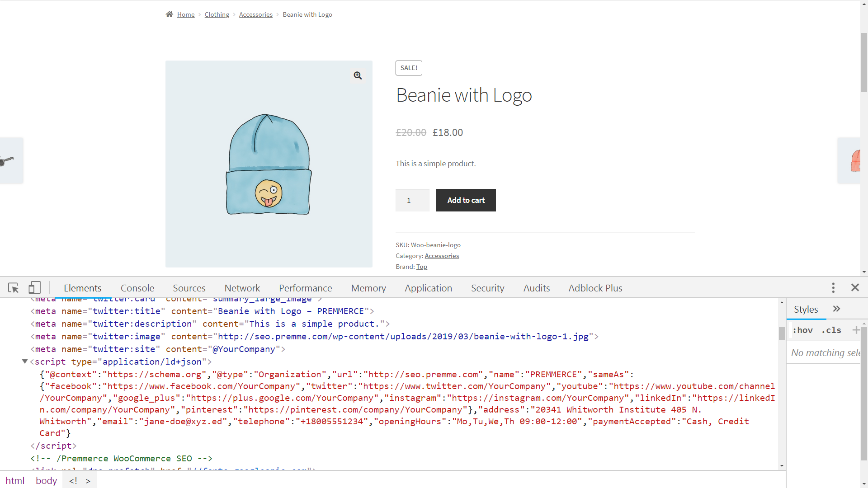
Task: Open the Top brand link
Action: 422,267
